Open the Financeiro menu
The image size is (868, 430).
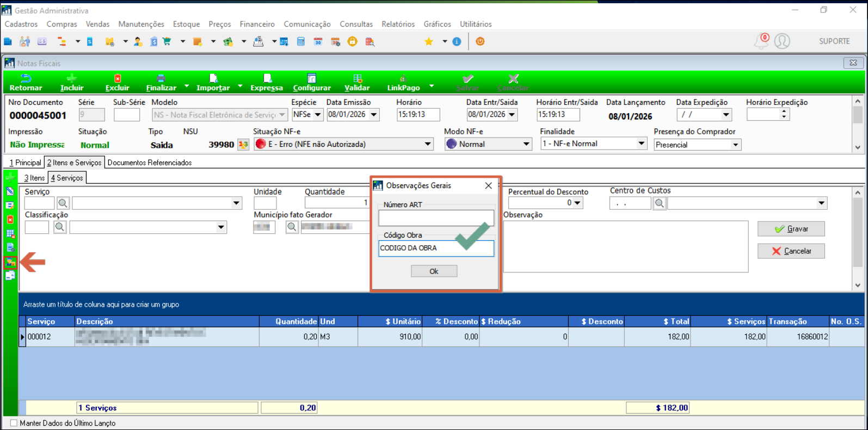(x=257, y=24)
